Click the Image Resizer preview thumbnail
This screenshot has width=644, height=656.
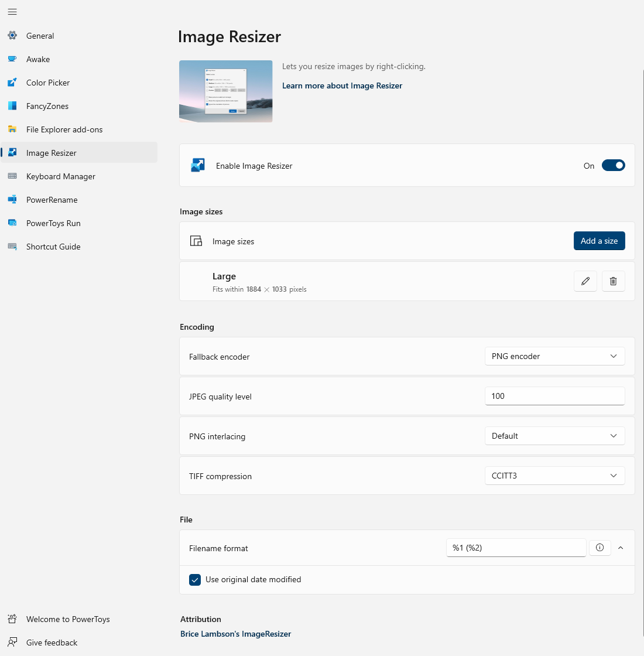coord(226,91)
